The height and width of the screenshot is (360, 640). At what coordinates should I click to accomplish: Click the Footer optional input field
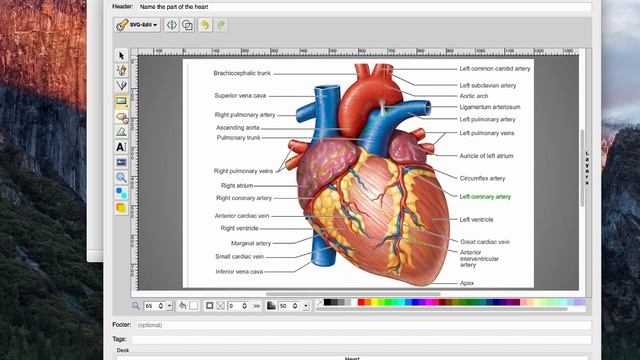(x=362, y=325)
